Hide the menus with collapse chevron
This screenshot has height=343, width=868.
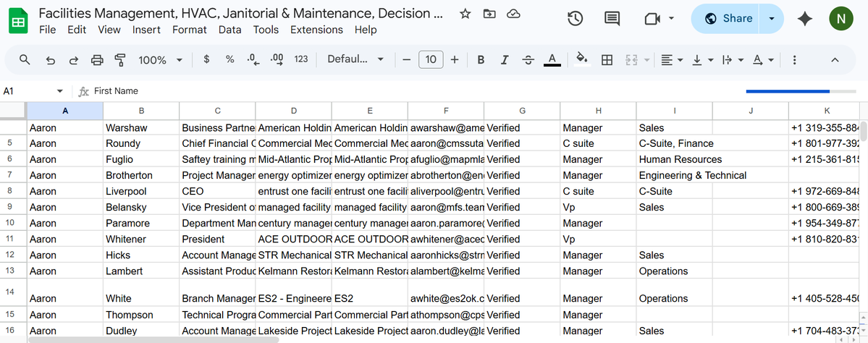point(835,60)
